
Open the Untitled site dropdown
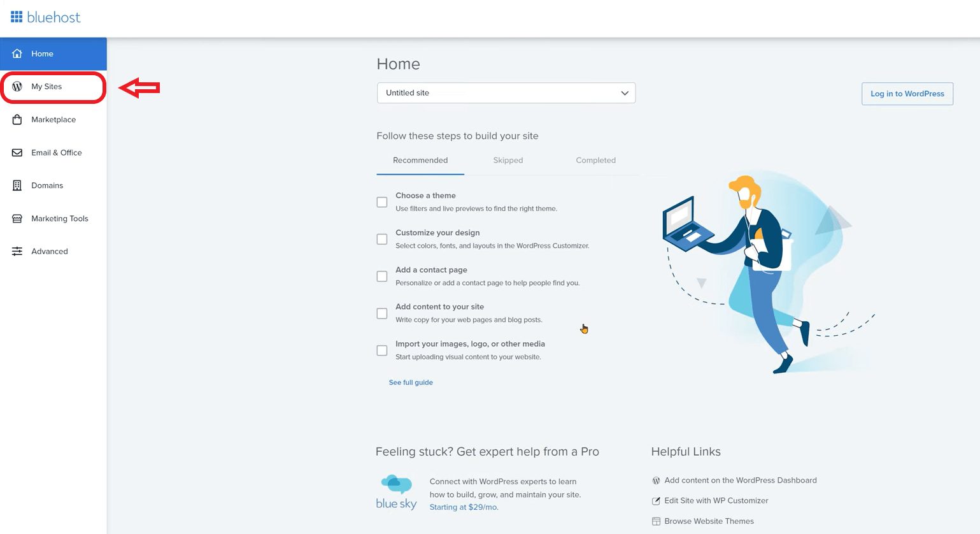tap(506, 93)
